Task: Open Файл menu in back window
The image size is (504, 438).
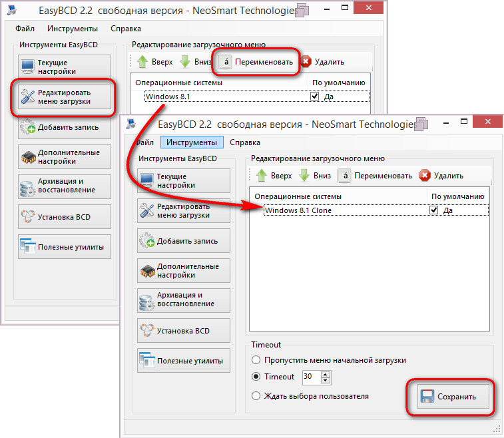Action: (x=25, y=29)
